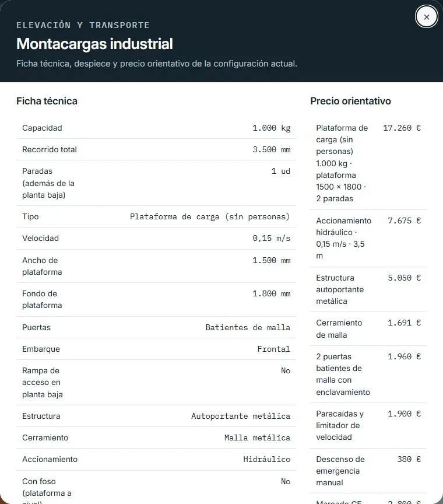This screenshot has width=443, height=504.
Task: Click the price '1.691 €' for Cerramiento de malla
Action: [x=404, y=323]
